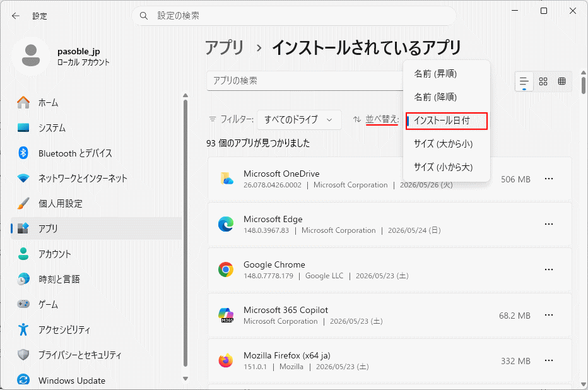Click the privacy shield icon
Image resolution: width=588 pixels, height=390 pixels.
23,355
